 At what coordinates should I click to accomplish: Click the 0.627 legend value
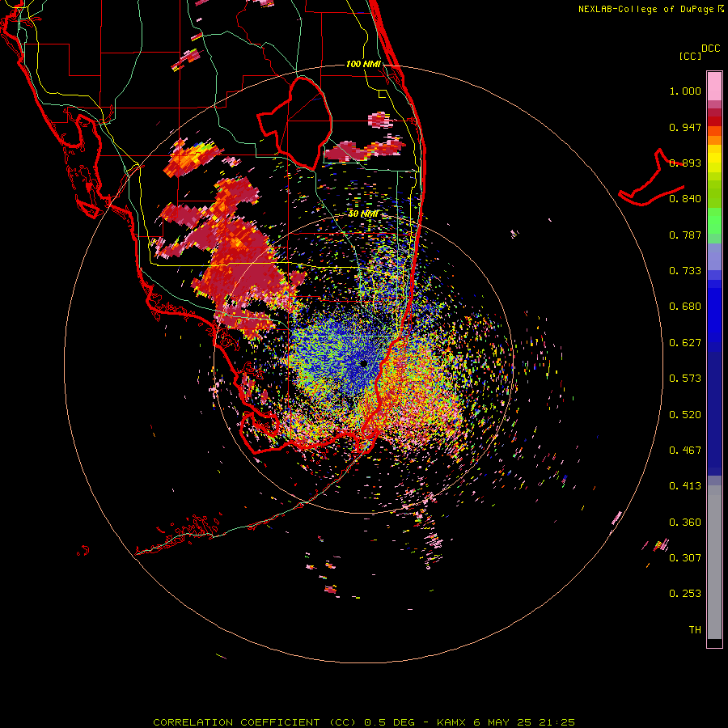tap(685, 343)
